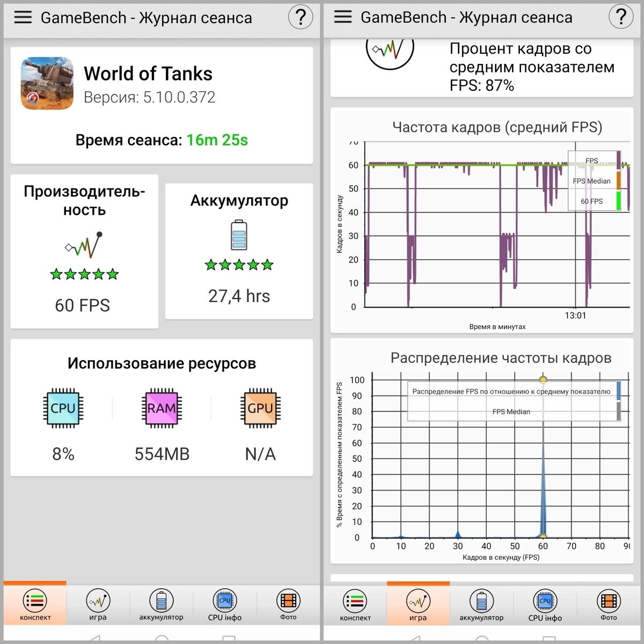Tap the World of Tanks app icon
Screen dimensions: 644x644
coord(47,83)
